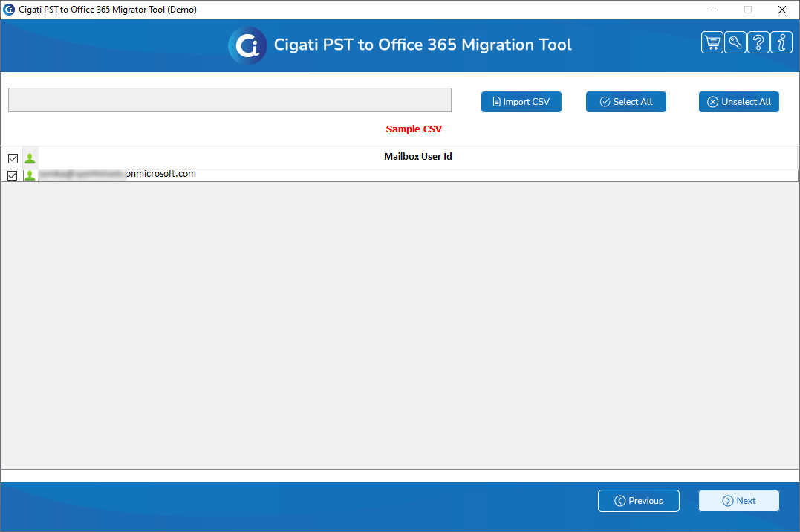Click the Mailbox User Id column header

pos(418,157)
